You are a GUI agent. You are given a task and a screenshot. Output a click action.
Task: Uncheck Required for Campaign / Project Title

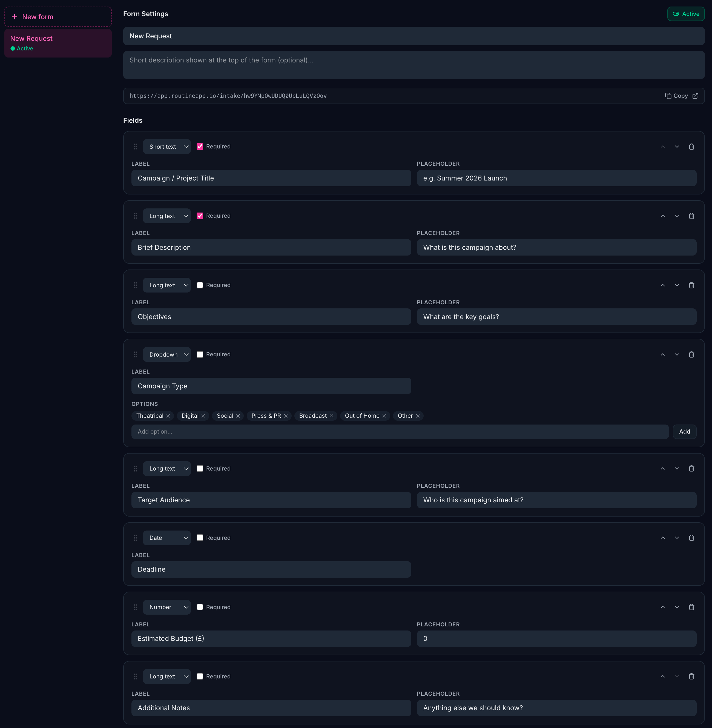click(x=200, y=147)
